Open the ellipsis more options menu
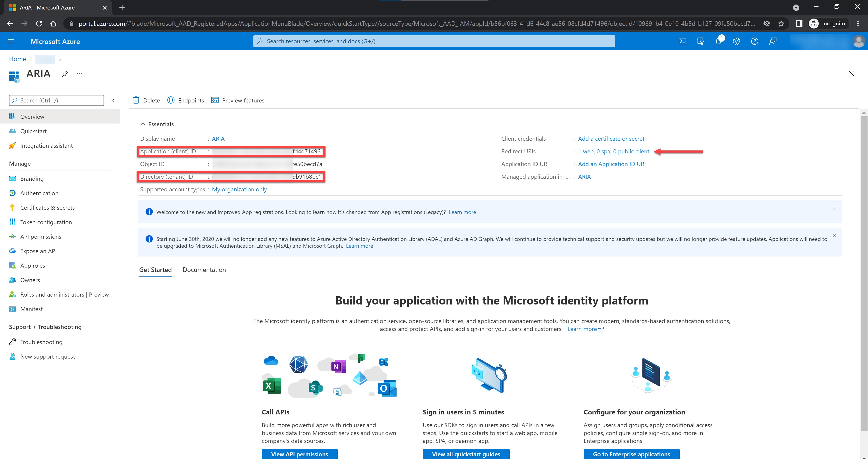Screen dimensions: 868x459 80,74
